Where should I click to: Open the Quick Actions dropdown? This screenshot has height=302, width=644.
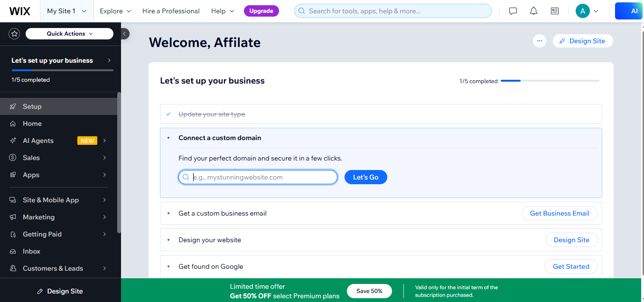pos(70,34)
